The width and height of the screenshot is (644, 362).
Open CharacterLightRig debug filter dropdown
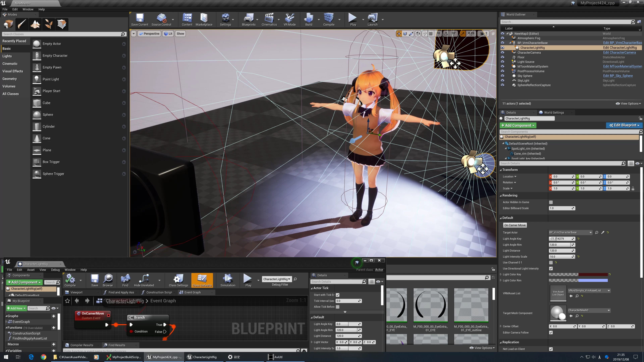[277, 279]
